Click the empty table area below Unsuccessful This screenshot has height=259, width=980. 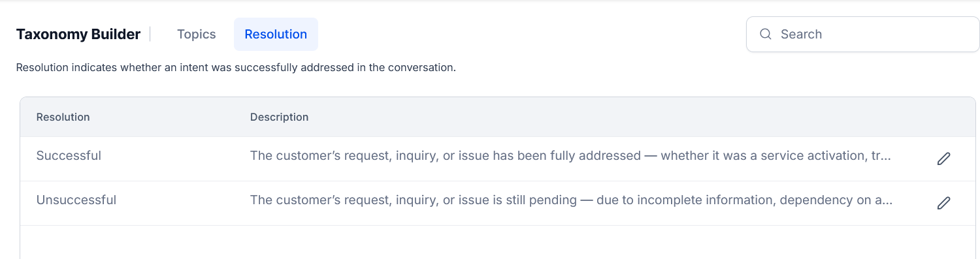[x=497, y=242]
